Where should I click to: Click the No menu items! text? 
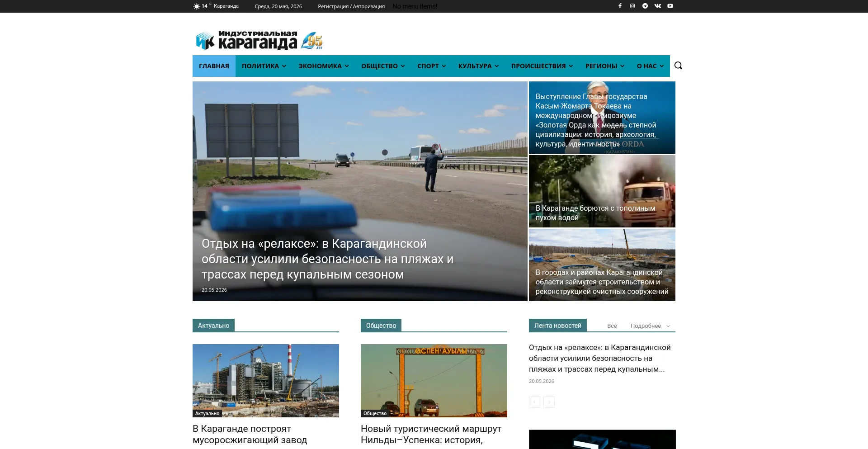(x=415, y=6)
